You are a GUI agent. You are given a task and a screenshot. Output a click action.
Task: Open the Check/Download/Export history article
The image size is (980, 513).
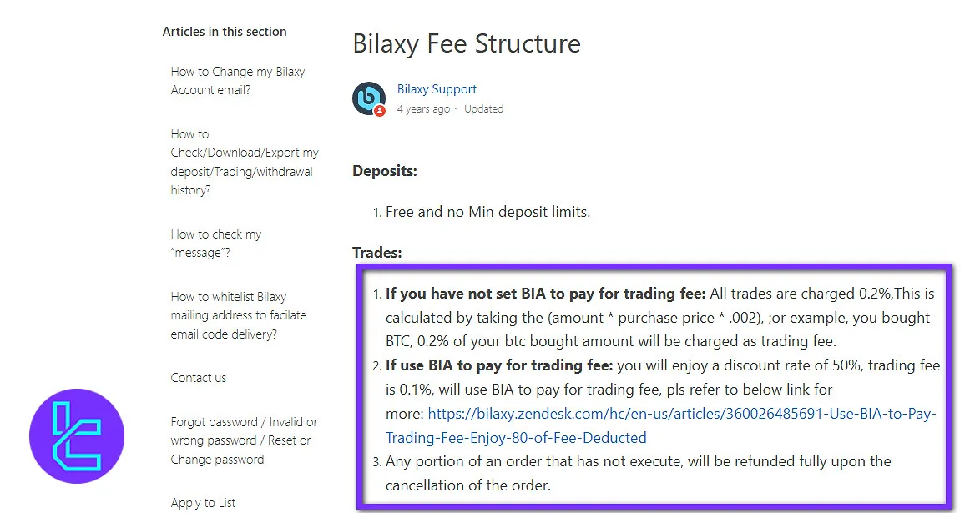coord(244,162)
